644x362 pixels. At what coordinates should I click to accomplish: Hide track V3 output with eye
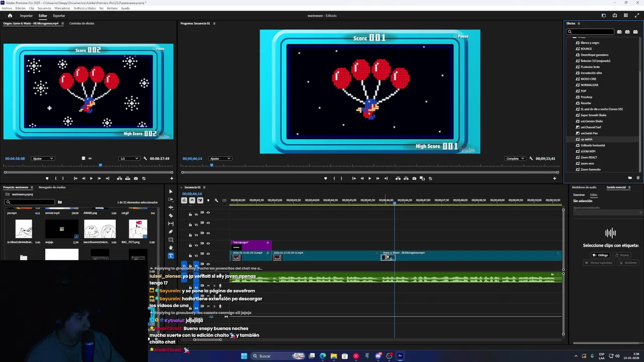[x=208, y=243]
